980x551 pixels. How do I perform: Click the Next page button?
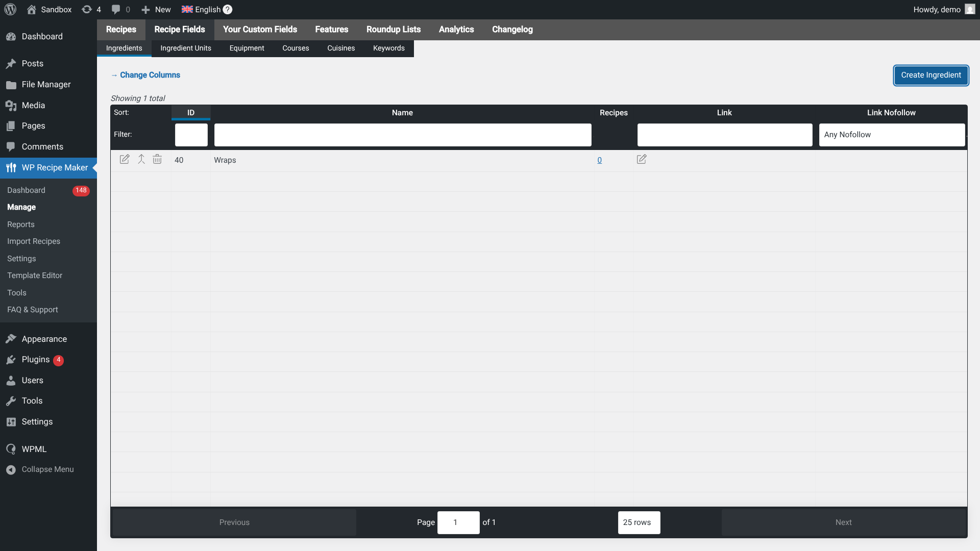[843, 522]
